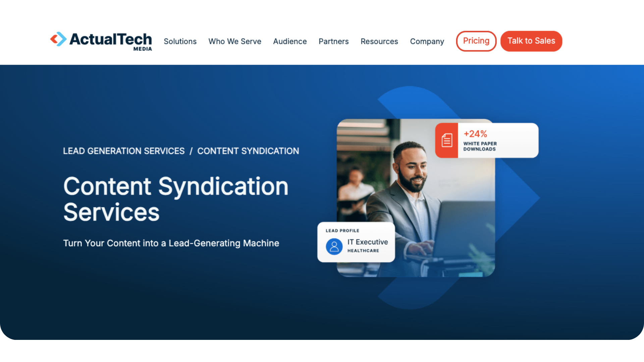Expand the Partners navigation menu
The image size is (644, 362).
pyautogui.click(x=333, y=41)
